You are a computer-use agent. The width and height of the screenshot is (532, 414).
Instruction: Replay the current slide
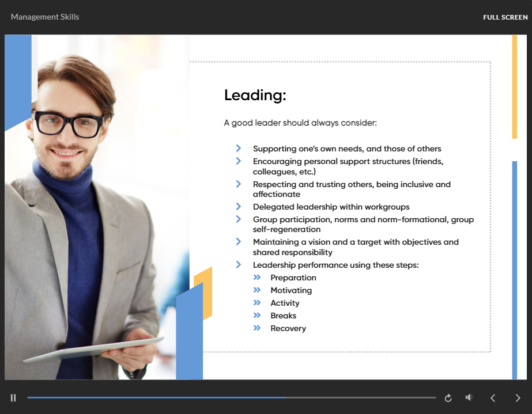(x=448, y=398)
